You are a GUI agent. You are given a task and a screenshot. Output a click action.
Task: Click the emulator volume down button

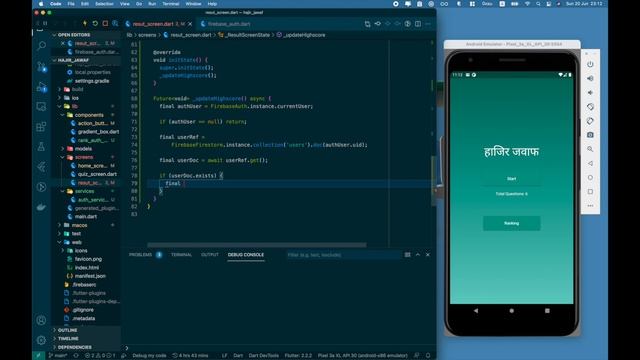tap(590, 93)
